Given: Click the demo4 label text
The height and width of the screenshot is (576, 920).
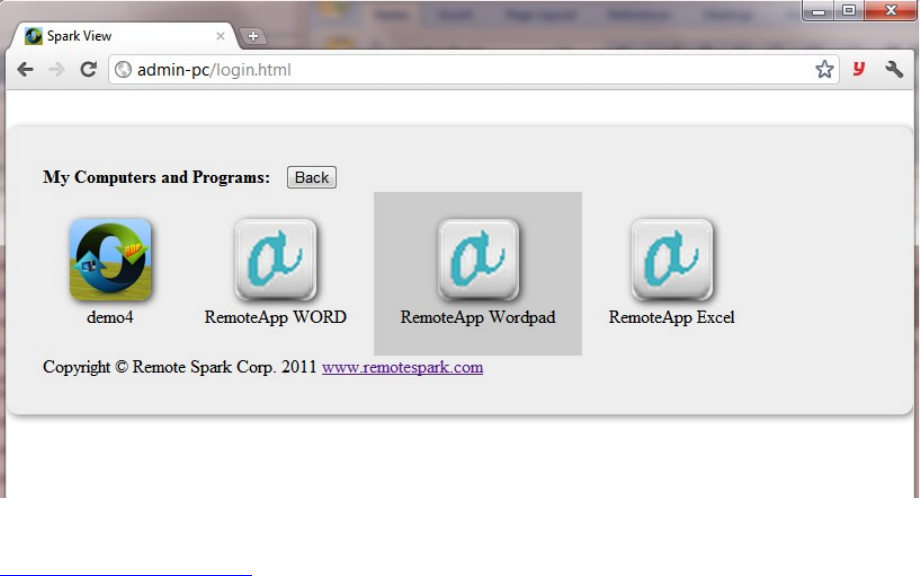Looking at the screenshot, I should click(x=110, y=317).
